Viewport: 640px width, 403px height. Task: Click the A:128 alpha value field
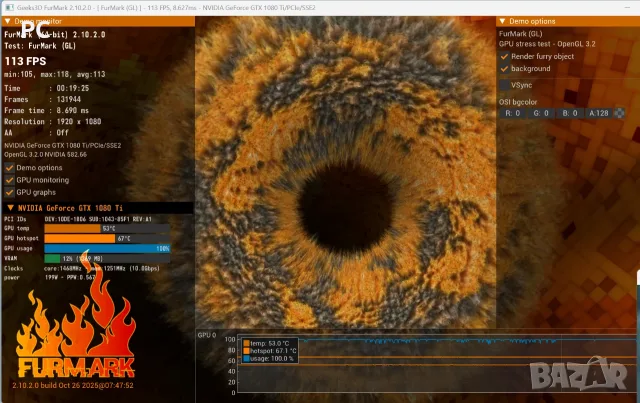[599, 113]
